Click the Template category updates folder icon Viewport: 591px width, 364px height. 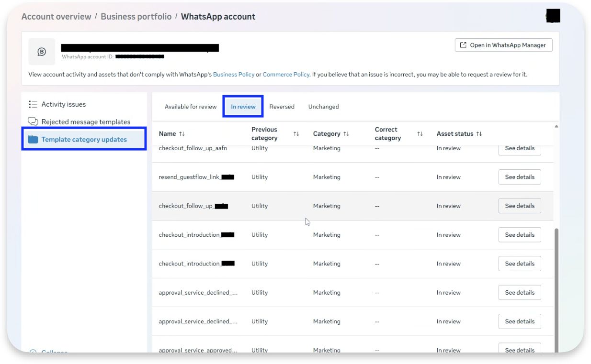pyautogui.click(x=33, y=139)
